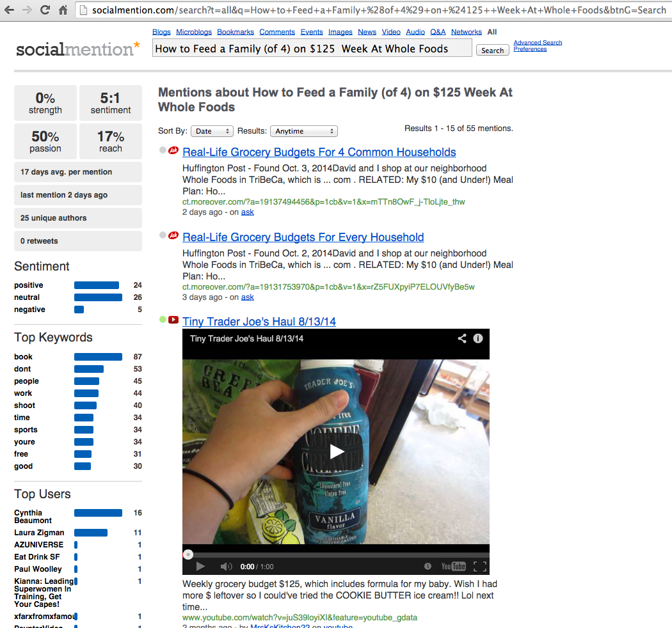Reload the page with the refresh icon
The height and width of the screenshot is (628, 672).
pos(45,10)
